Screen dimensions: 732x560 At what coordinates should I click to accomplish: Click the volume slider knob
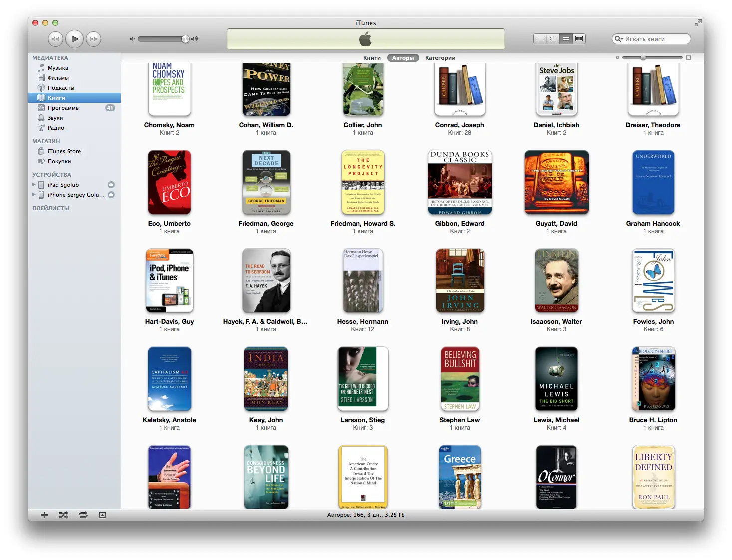(185, 39)
